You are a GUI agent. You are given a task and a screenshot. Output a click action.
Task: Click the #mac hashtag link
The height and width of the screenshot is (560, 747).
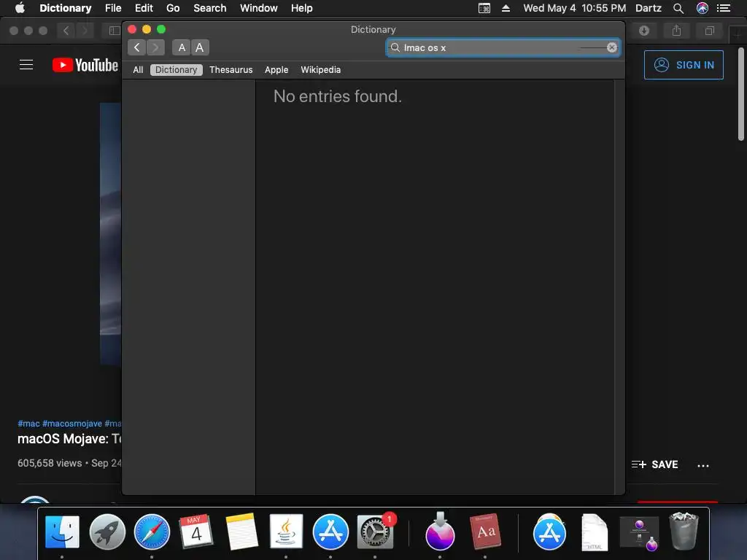click(28, 424)
